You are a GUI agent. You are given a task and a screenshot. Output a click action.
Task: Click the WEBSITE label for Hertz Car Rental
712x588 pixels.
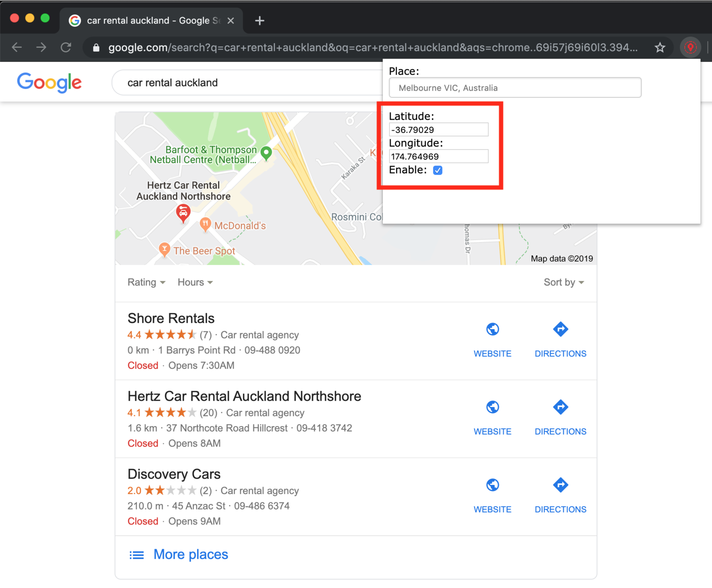coord(493,431)
